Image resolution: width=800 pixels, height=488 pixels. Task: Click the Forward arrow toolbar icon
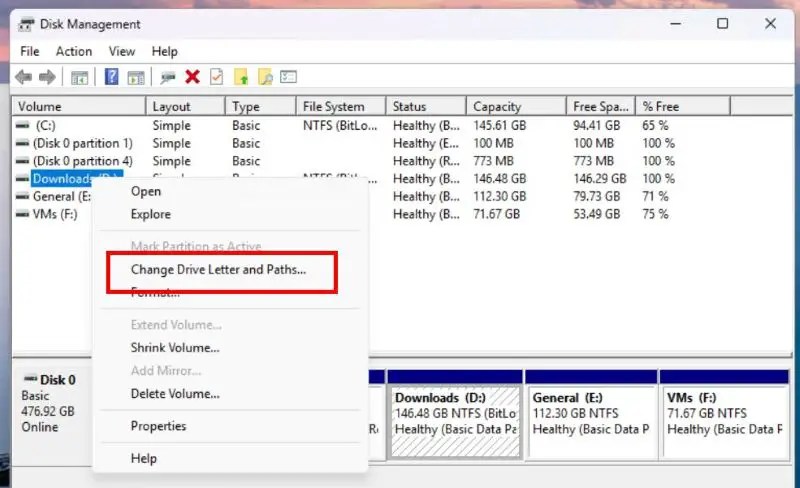click(x=46, y=77)
